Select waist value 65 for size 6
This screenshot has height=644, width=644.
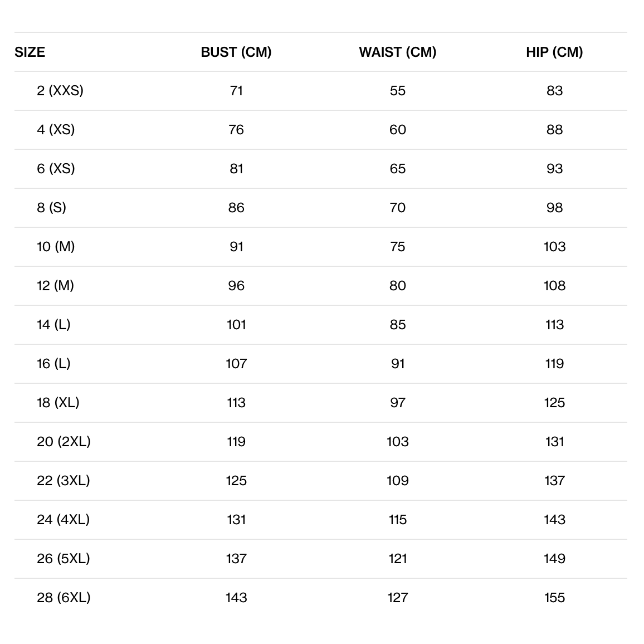[x=398, y=168]
